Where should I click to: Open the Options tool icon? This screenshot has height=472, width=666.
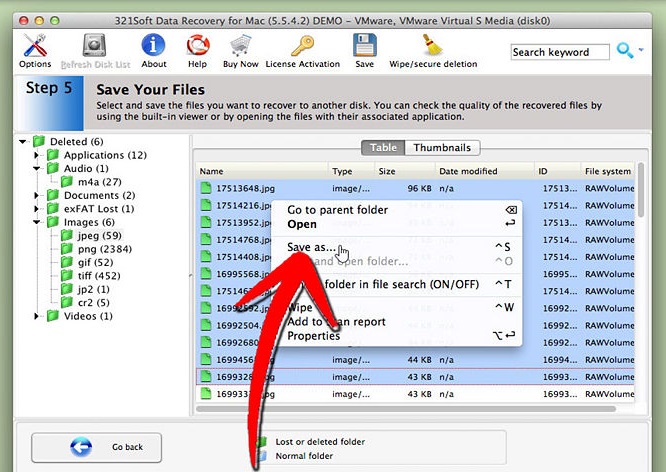tap(35, 45)
